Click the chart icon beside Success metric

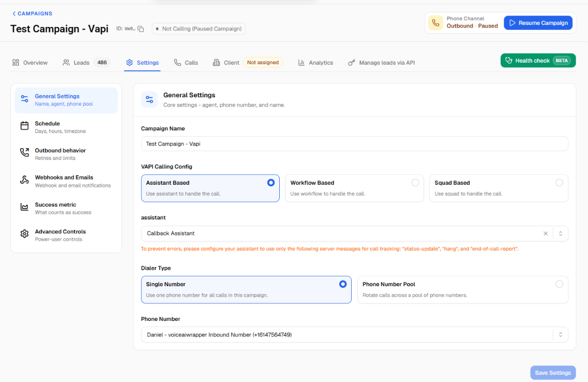pyautogui.click(x=24, y=207)
